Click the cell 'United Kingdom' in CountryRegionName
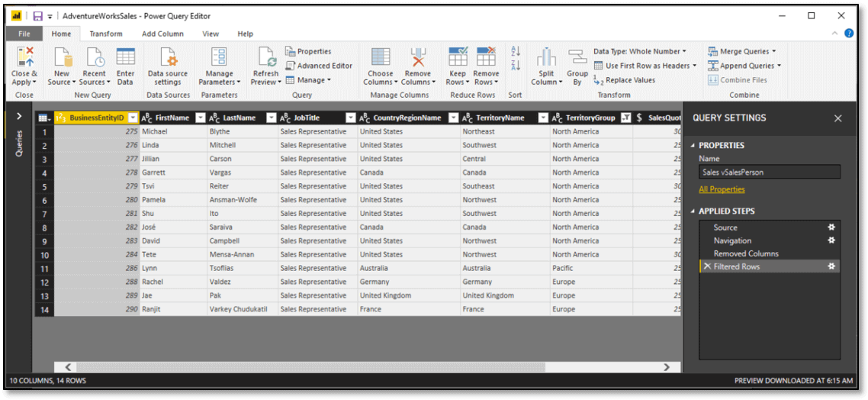Image resolution: width=868 pixels, height=400 pixels. 409,295
